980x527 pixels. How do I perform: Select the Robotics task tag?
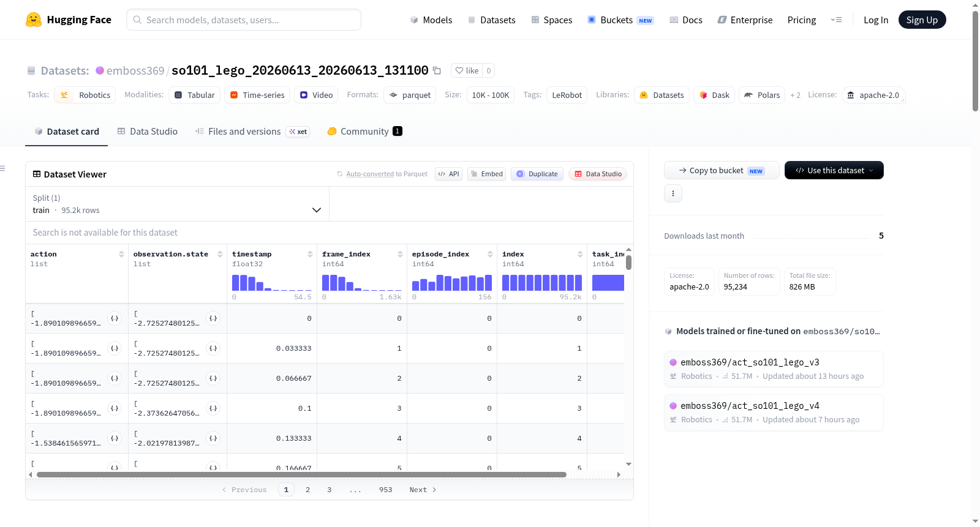pyautogui.click(x=85, y=95)
